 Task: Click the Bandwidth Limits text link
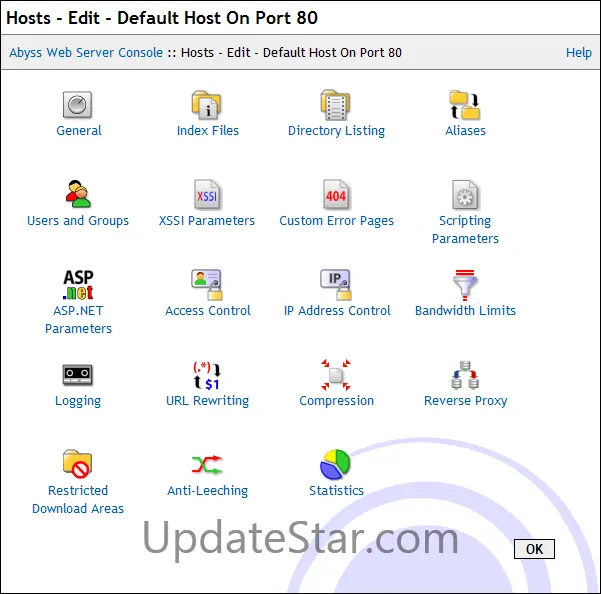pyautogui.click(x=465, y=310)
